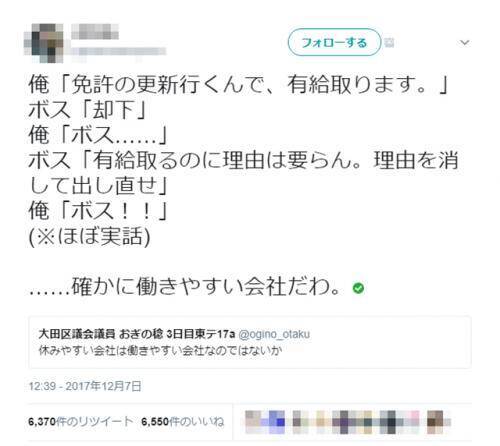The width and height of the screenshot is (500, 446).
Task: View the 6,550件のいいね list
Action: click(182, 422)
